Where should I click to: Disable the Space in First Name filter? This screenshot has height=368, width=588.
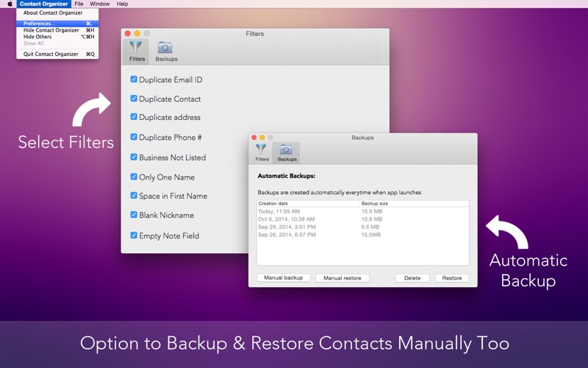tap(134, 196)
